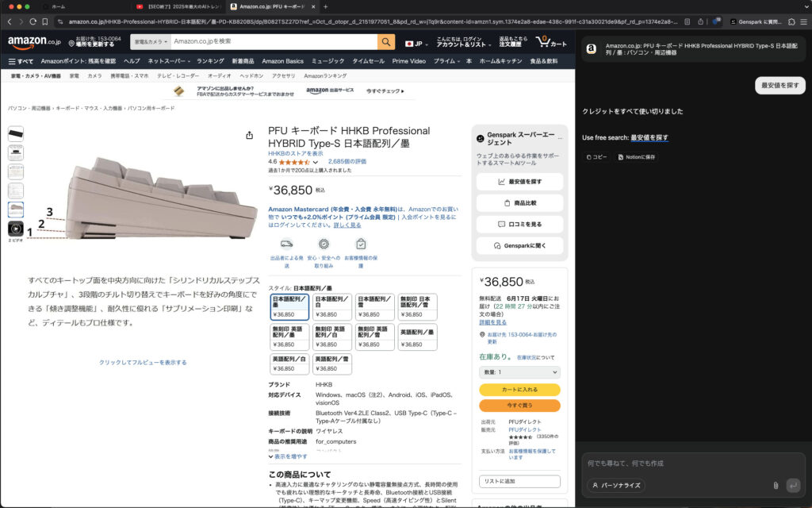Click the 安心・安全への取り組み badge icon
This screenshot has height=508, width=812.
tap(324, 244)
